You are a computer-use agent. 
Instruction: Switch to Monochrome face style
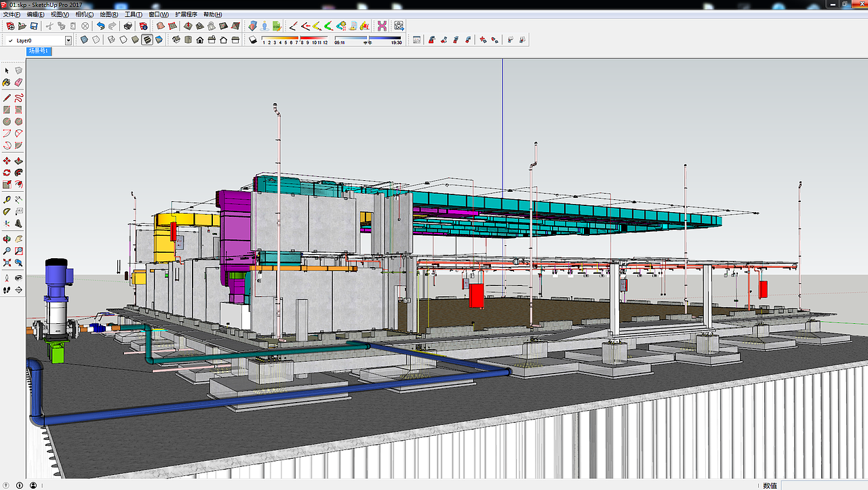pyautogui.click(x=159, y=40)
